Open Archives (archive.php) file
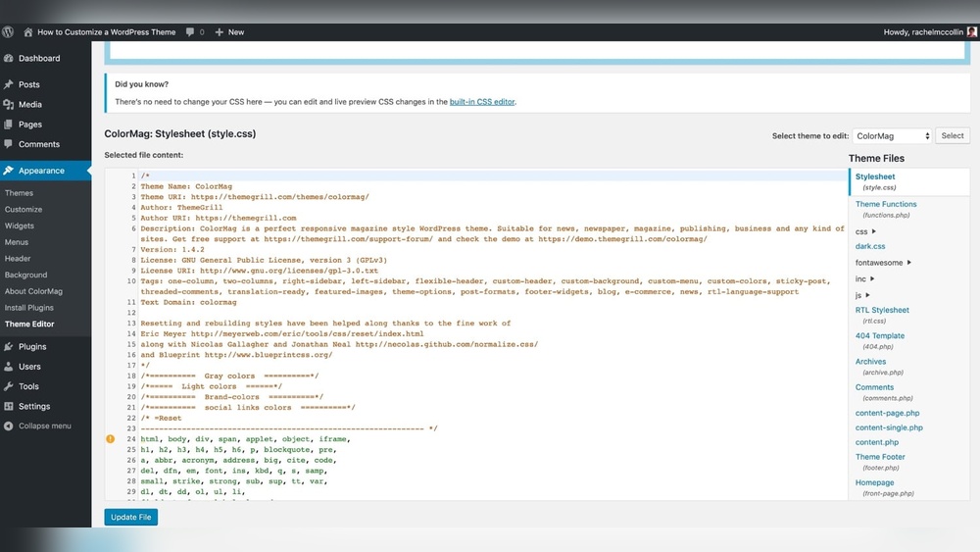Screen dimensions: 980x552 [879, 367]
